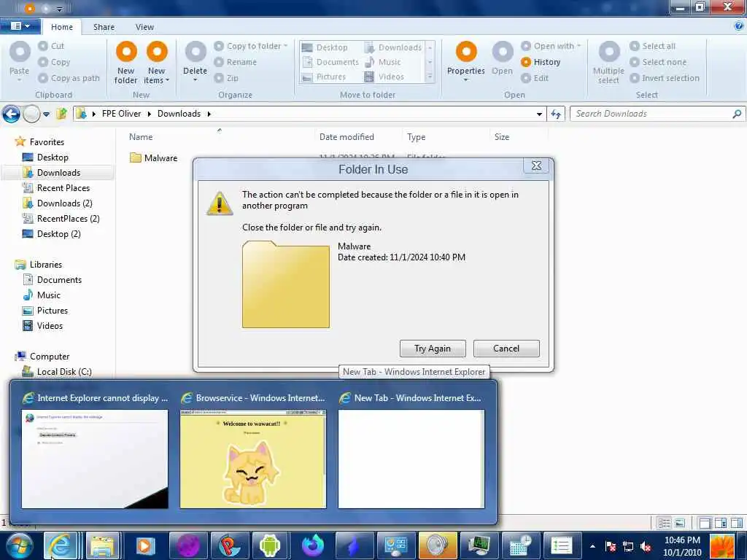Switch to the Share ribbon tab

click(104, 27)
